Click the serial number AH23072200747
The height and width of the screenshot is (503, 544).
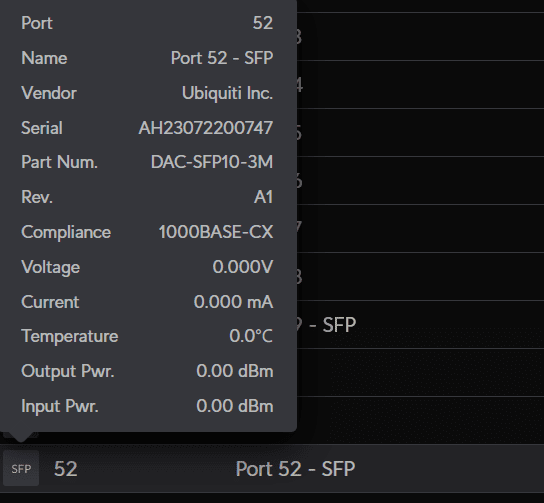pyautogui.click(x=206, y=128)
